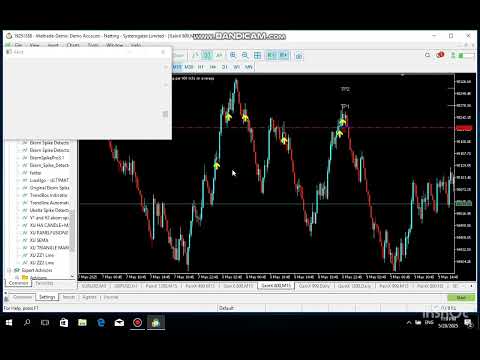This screenshot has height=360, width=480.
Task: Open the Insert menu
Action: click(53, 45)
